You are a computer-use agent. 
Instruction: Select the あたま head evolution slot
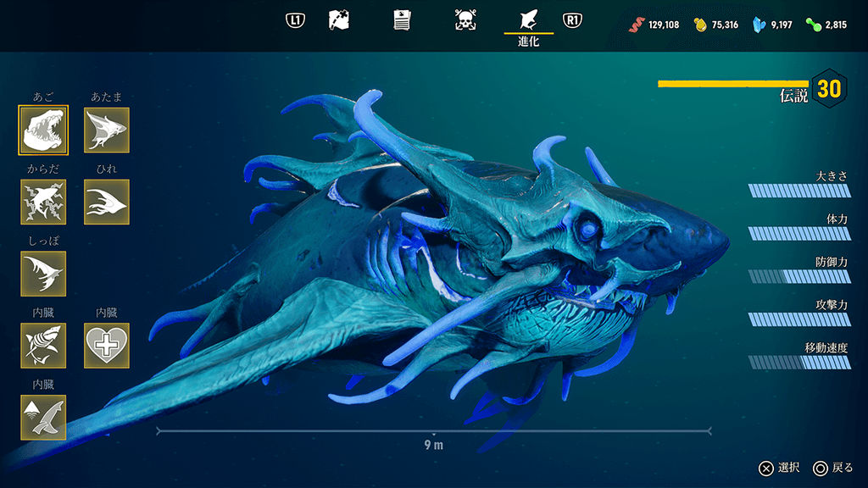pos(107,130)
